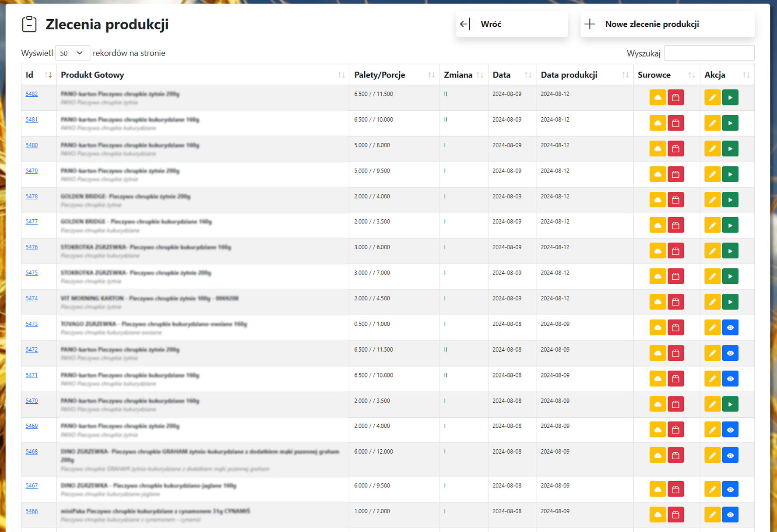Sort table by Data produkcji column
Screen dimensions: 777x532
coord(584,75)
